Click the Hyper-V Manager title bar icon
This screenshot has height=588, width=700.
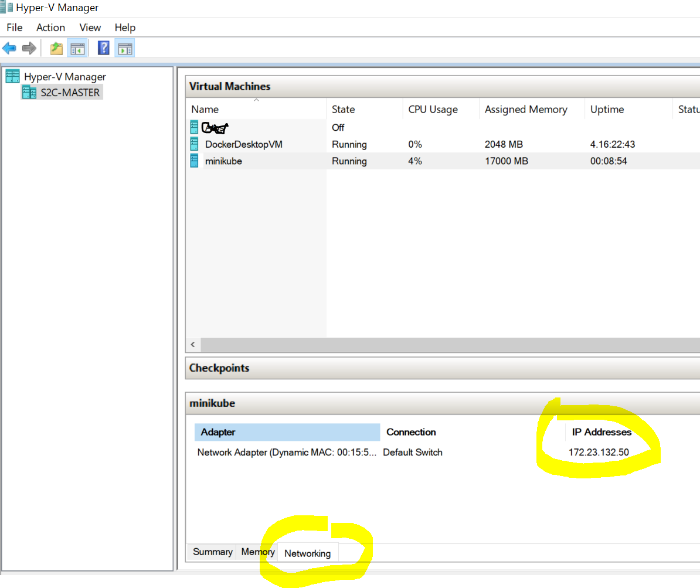tap(6, 7)
